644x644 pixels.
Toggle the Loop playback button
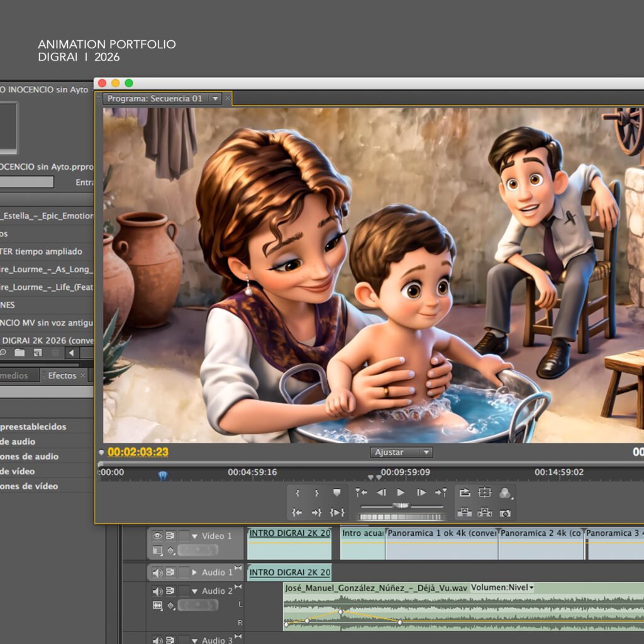pos(465,492)
